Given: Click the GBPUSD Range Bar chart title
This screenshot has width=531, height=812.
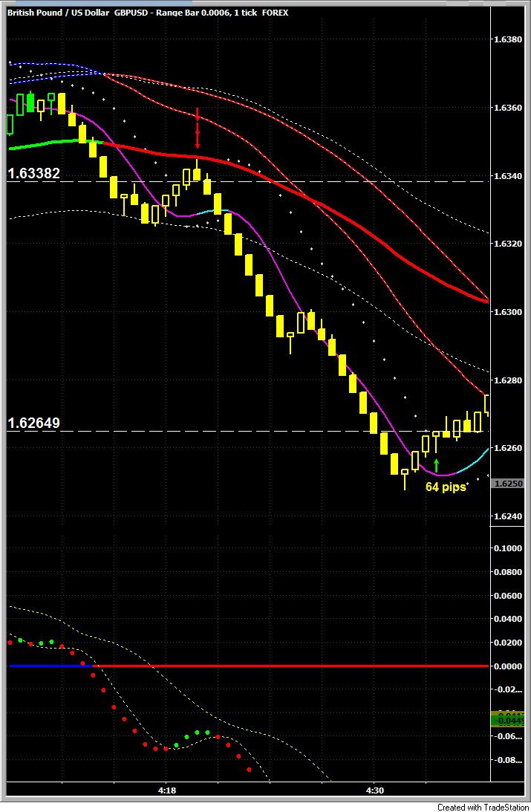Looking at the screenshot, I should coord(148,13).
